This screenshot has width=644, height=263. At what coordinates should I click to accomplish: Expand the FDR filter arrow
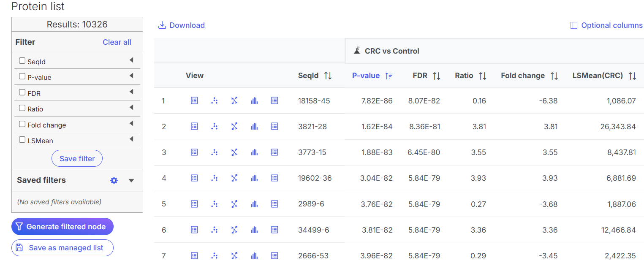pyautogui.click(x=131, y=92)
